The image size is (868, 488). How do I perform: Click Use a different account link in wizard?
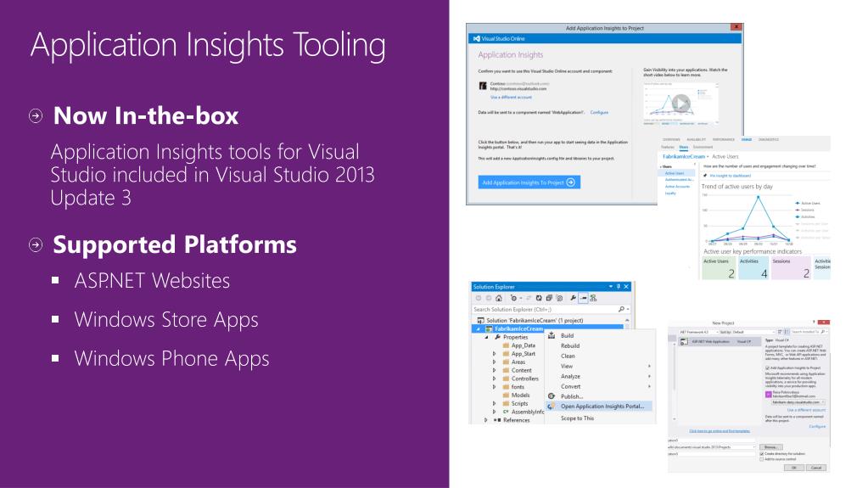511,97
